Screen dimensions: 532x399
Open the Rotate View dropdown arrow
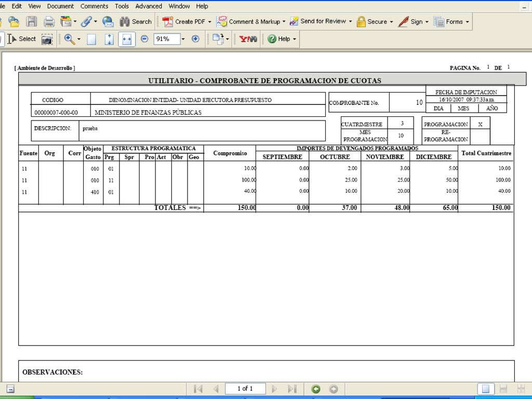[228, 39]
